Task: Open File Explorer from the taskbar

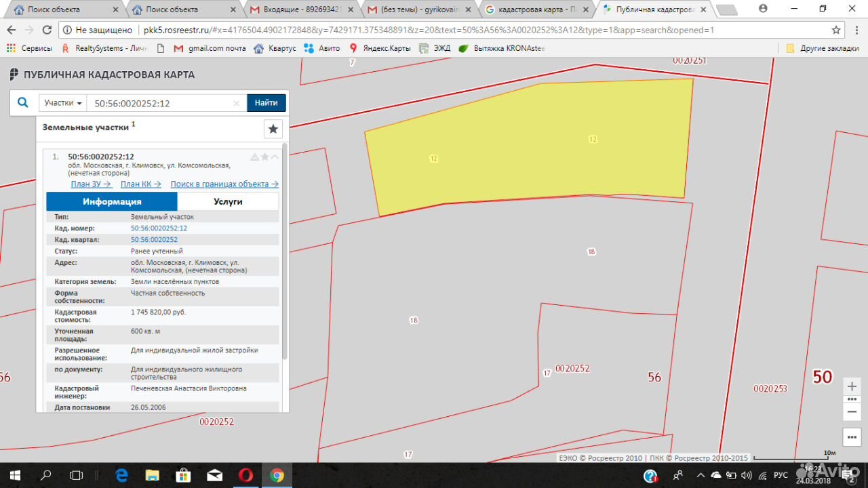Action: (153, 475)
